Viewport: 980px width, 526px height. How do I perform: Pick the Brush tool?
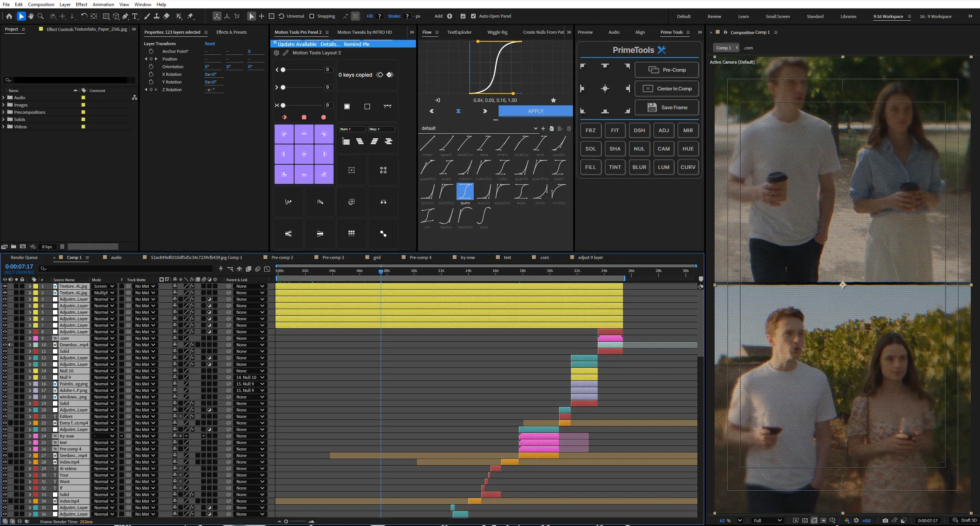[147, 16]
